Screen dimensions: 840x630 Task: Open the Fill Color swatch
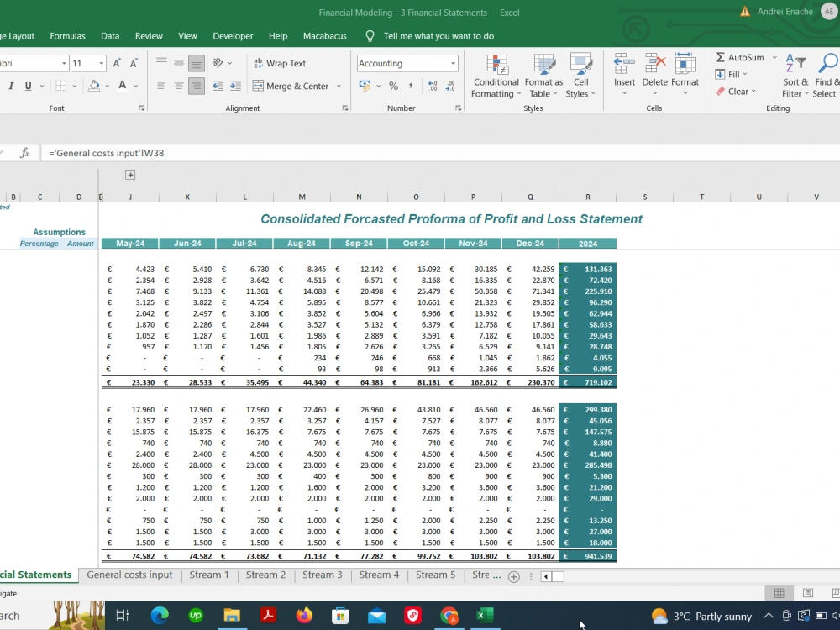pyautogui.click(x=92, y=85)
